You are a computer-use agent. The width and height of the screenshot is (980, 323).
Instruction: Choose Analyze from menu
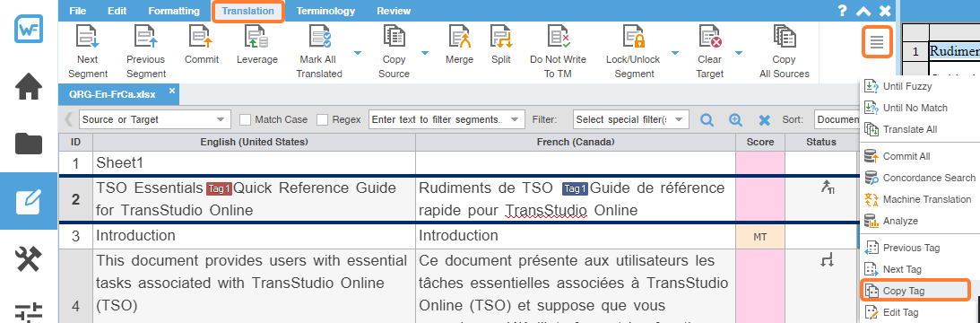900,221
